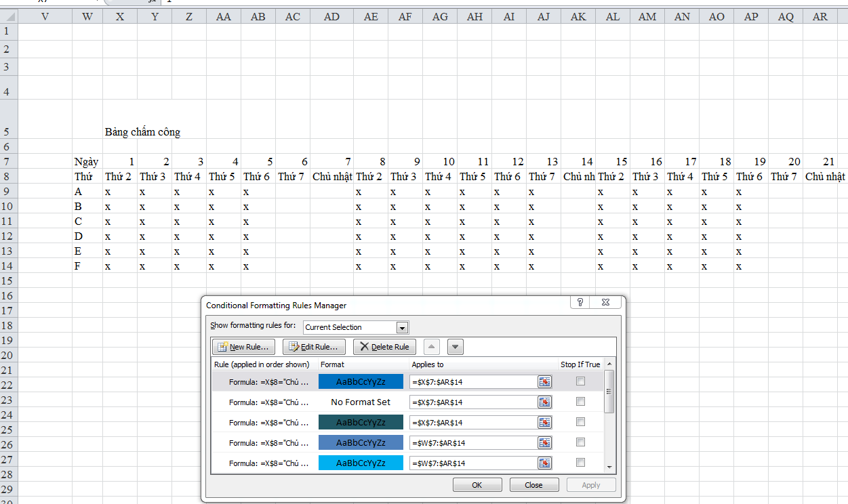Image resolution: width=848 pixels, height=504 pixels.
Task: Check Stop If True for last visible rule
Action: coord(580,463)
